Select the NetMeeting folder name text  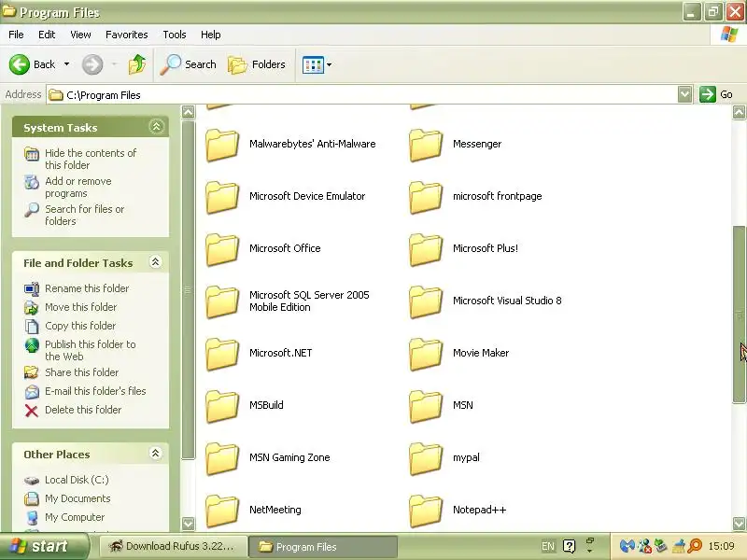coord(275,510)
